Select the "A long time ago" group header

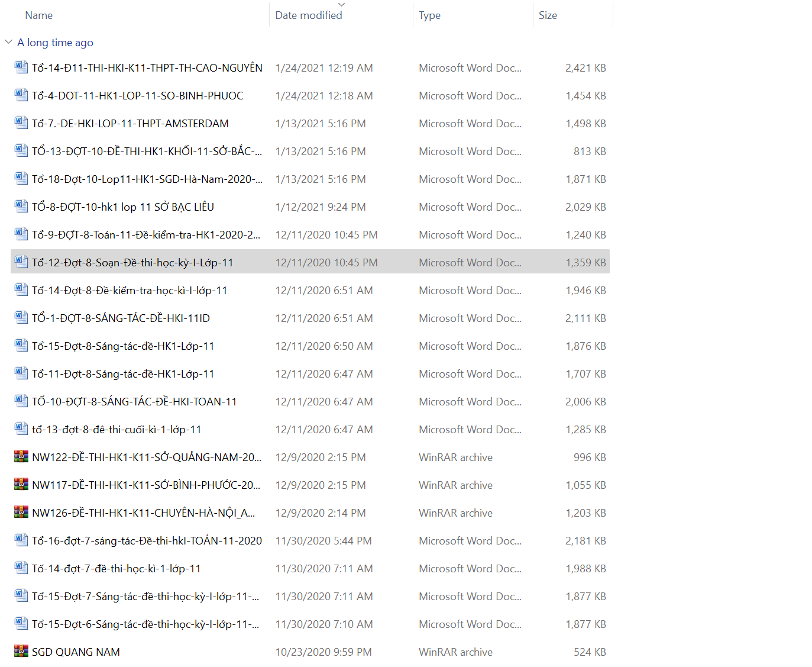(x=55, y=43)
